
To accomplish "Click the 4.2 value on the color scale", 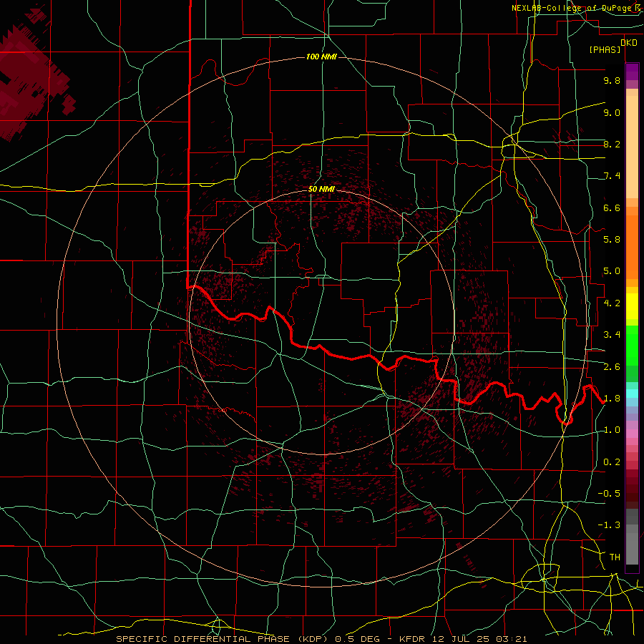I will 612,303.
